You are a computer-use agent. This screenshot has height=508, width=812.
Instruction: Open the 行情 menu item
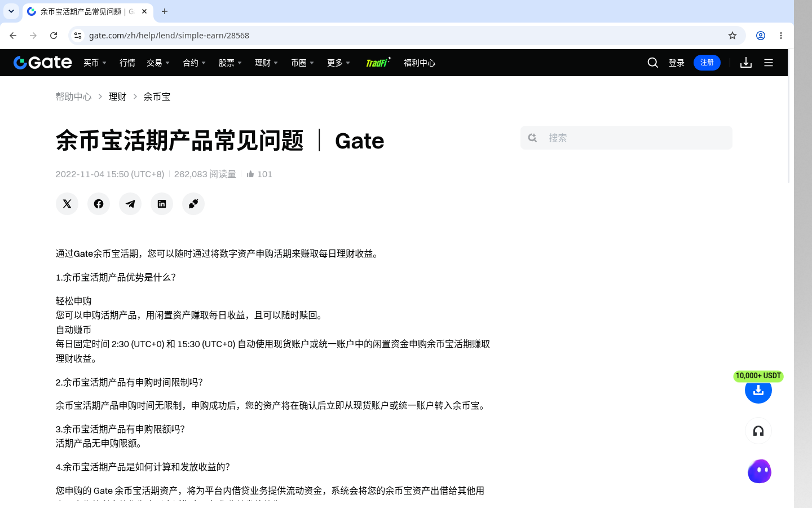(x=127, y=63)
